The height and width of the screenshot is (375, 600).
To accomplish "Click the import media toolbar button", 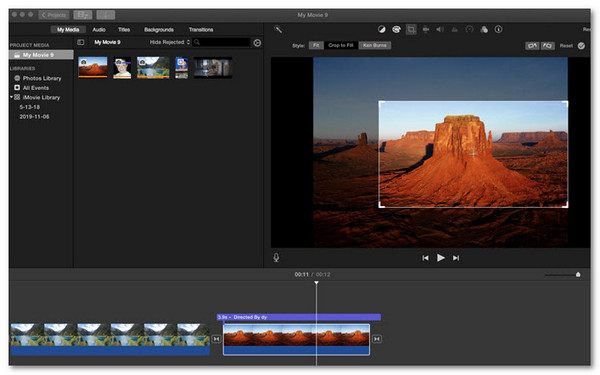I will pos(83,15).
